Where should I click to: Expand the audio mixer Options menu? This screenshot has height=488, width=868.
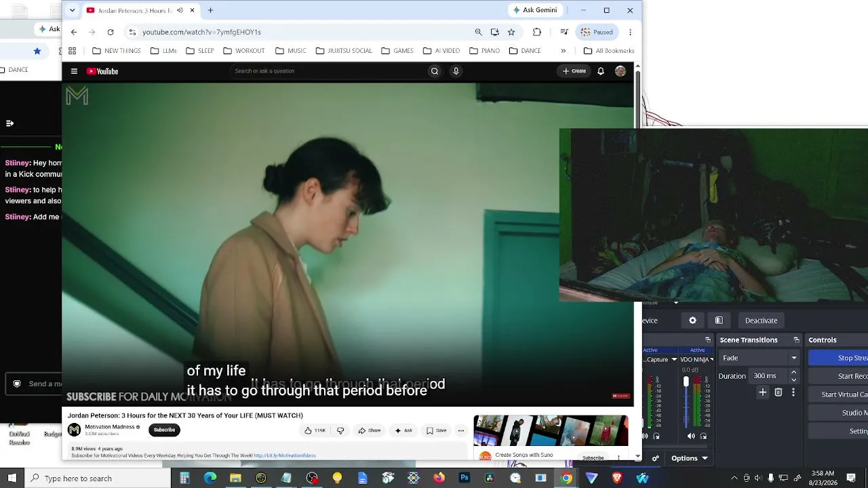click(x=690, y=458)
